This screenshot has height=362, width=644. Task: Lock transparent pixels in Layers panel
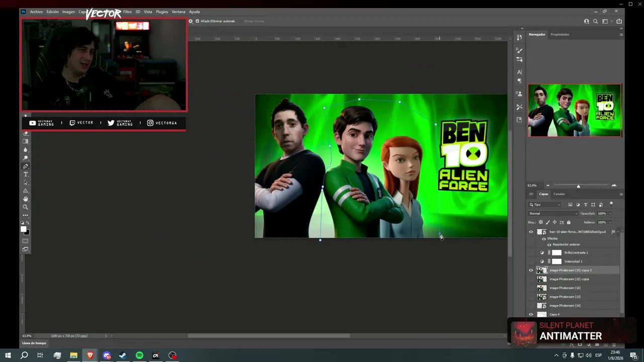[x=541, y=222]
